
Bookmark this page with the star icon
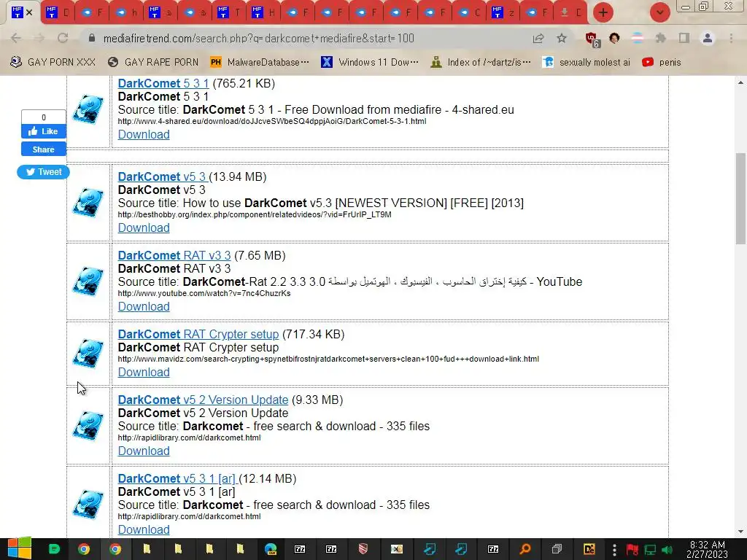tap(562, 38)
